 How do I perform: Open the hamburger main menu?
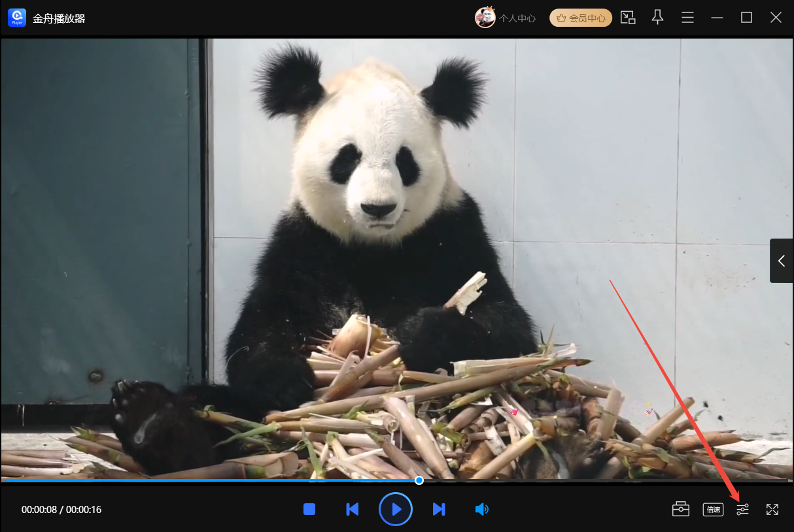coord(687,18)
